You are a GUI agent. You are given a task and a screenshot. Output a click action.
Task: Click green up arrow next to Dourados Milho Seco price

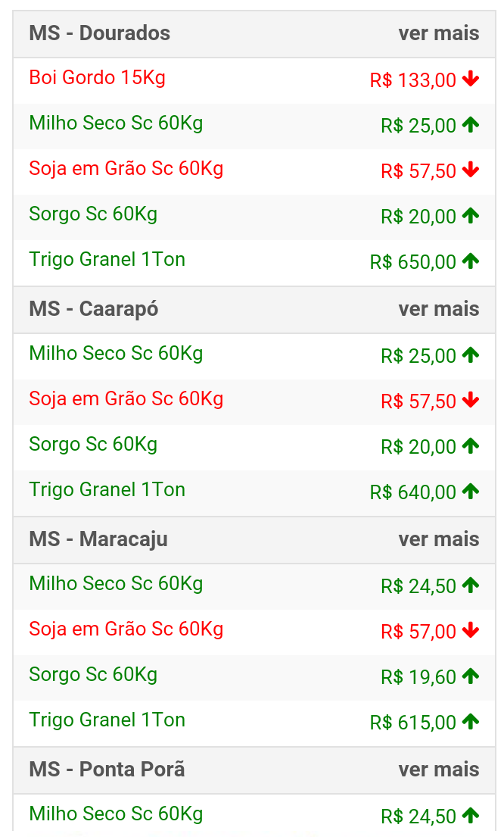pos(471,124)
